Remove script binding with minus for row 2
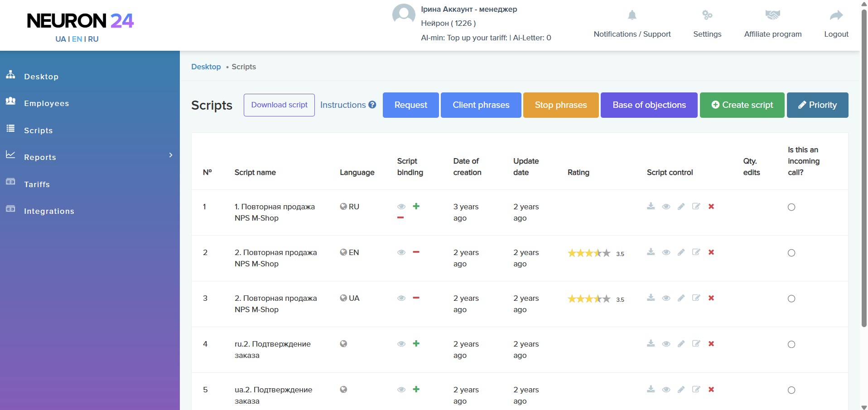The width and height of the screenshot is (868, 410). [416, 252]
